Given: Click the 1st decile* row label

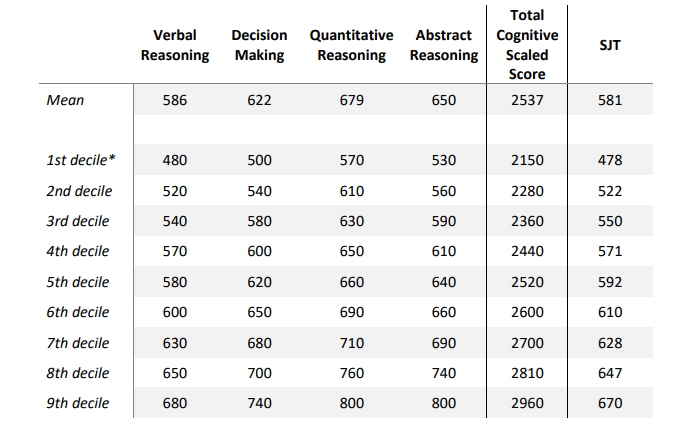Looking at the screenshot, I should click(81, 160).
